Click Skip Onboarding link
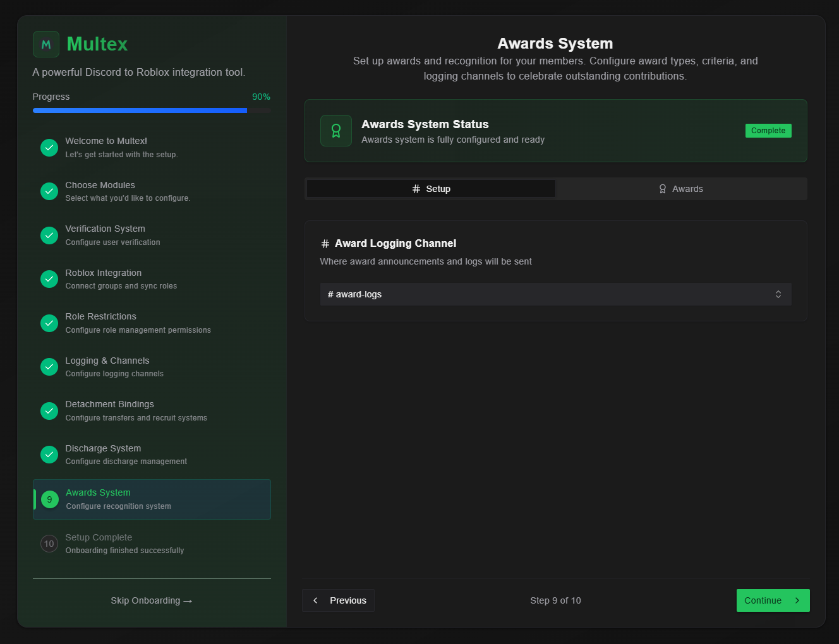Image resolution: width=839 pixels, height=644 pixels. coord(152,600)
